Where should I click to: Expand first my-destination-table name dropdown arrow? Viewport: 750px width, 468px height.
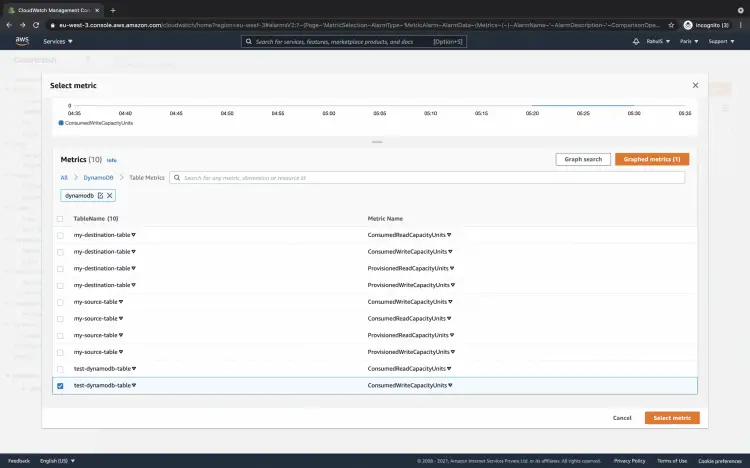tap(133, 235)
